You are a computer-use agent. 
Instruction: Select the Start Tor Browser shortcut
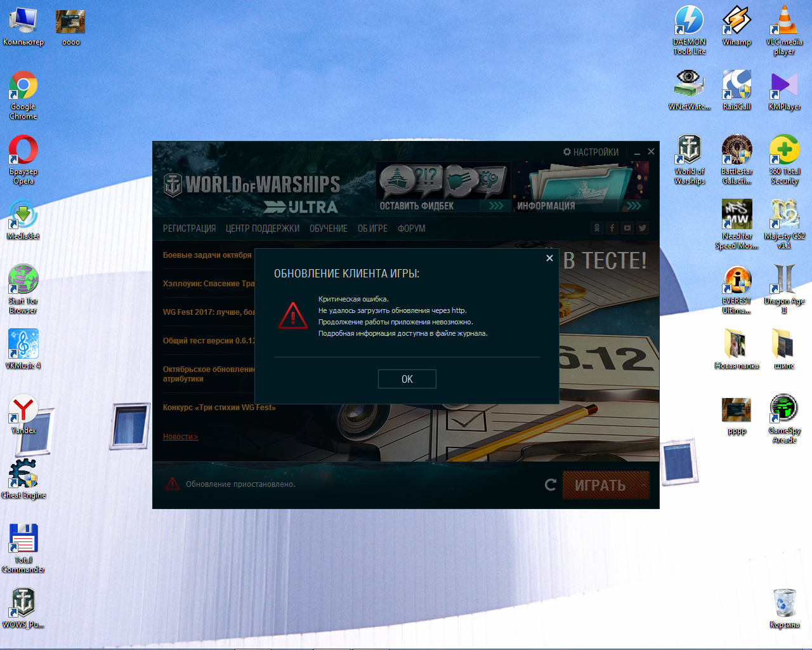point(23,289)
